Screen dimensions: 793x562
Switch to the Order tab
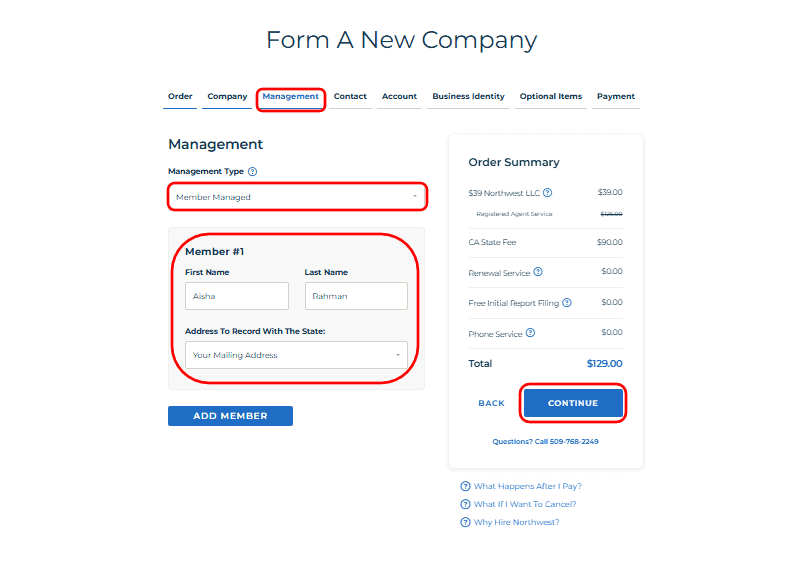[180, 97]
